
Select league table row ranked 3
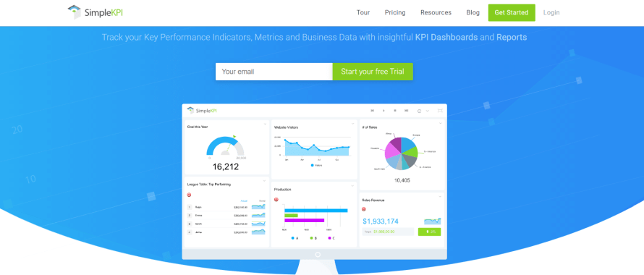point(226,224)
